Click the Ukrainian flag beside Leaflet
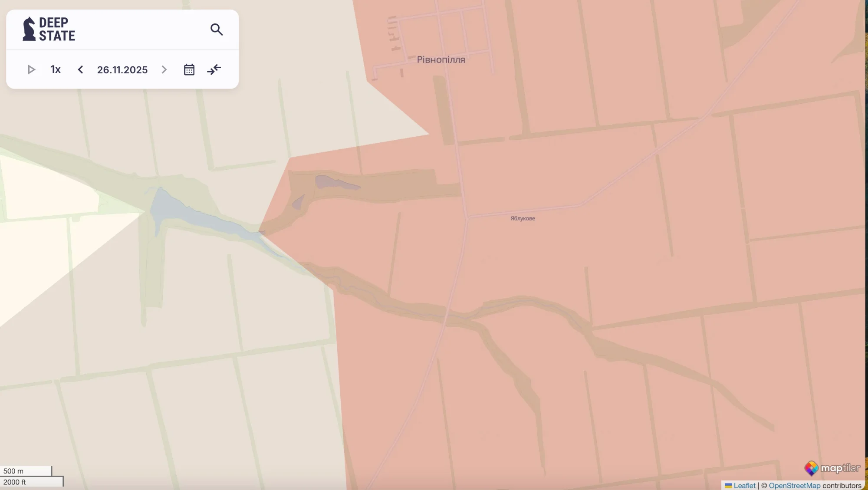The height and width of the screenshot is (490, 868). 728,486
